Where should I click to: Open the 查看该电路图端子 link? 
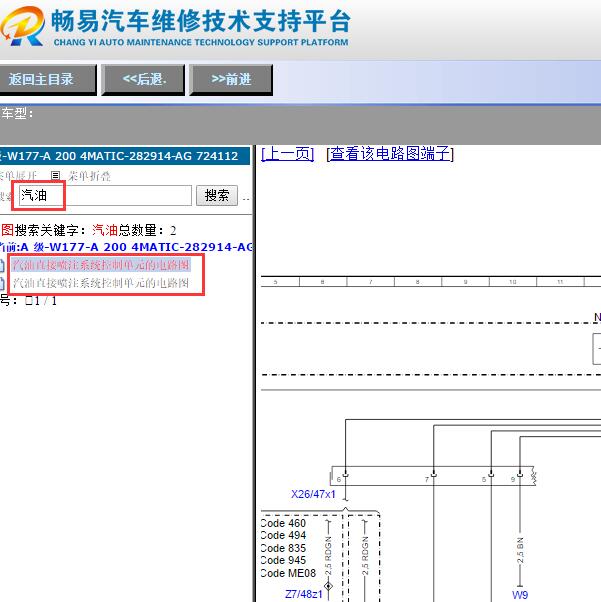[x=390, y=154]
